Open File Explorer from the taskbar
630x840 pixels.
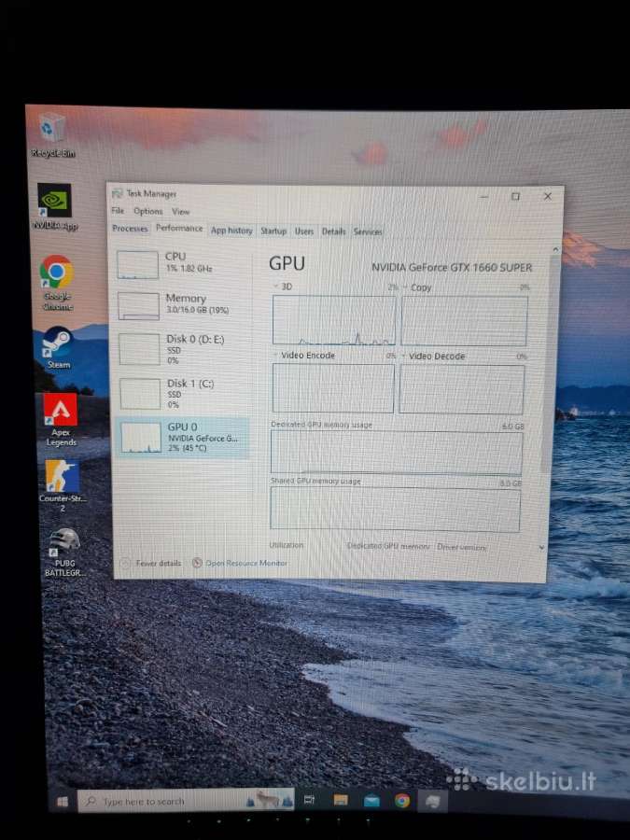click(x=341, y=801)
